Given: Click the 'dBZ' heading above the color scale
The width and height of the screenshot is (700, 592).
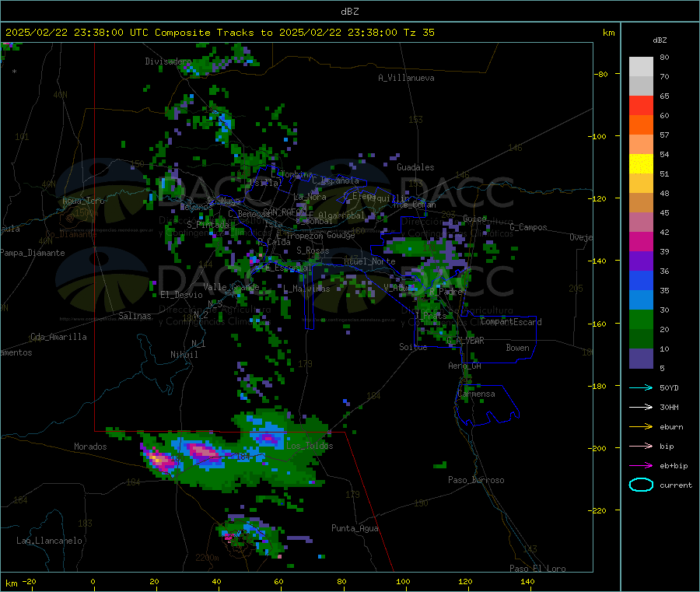Looking at the screenshot, I should coord(660,40).
